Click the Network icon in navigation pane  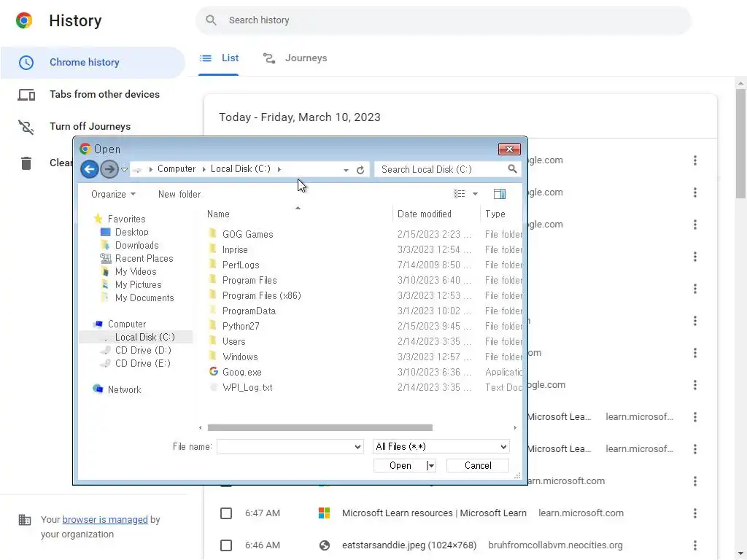[98, 389]
